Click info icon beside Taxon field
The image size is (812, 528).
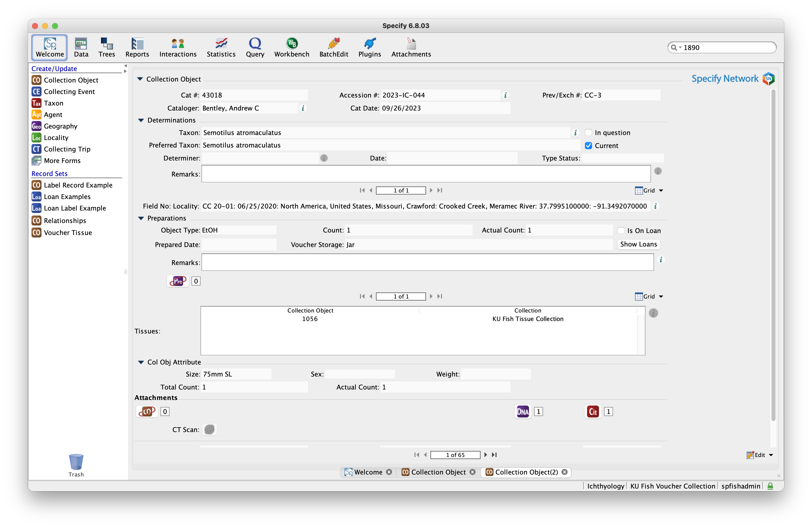click(x=575, y=133)
